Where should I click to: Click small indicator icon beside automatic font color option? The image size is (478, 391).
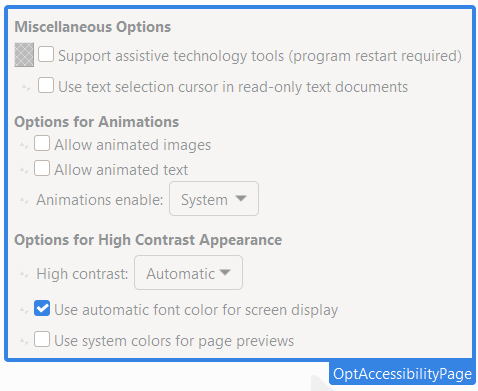click(24, 310)
